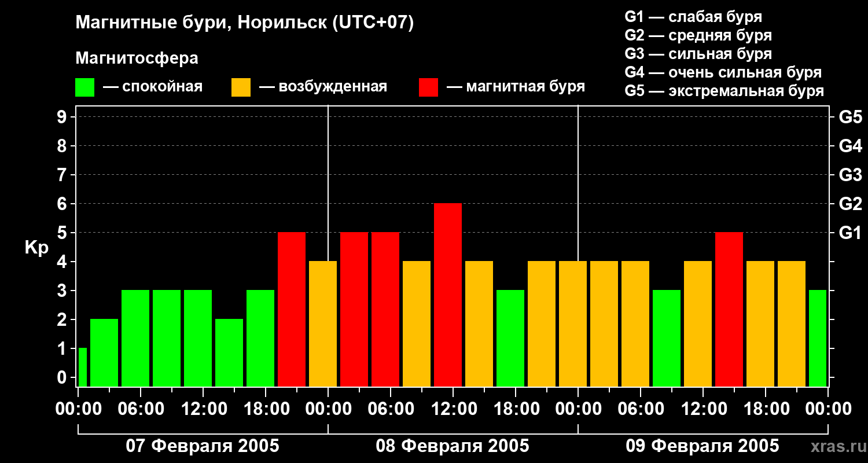
Task: Click the red 'магнитная буря' legend swatch
Action: coord(428,87)
